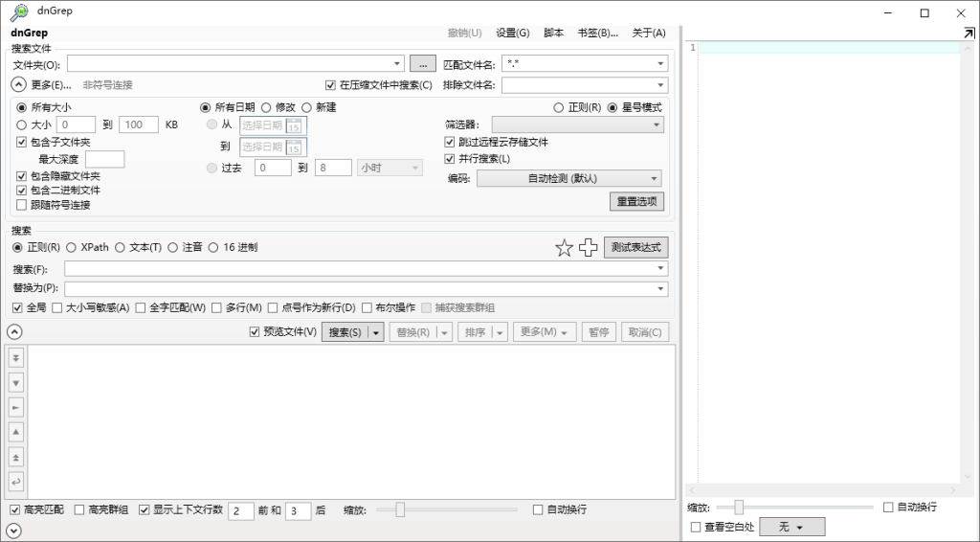This screenshot has width=980, height=542.
Task: Enable 跟随符号连接 checkbox
Action: coord(21,205)
